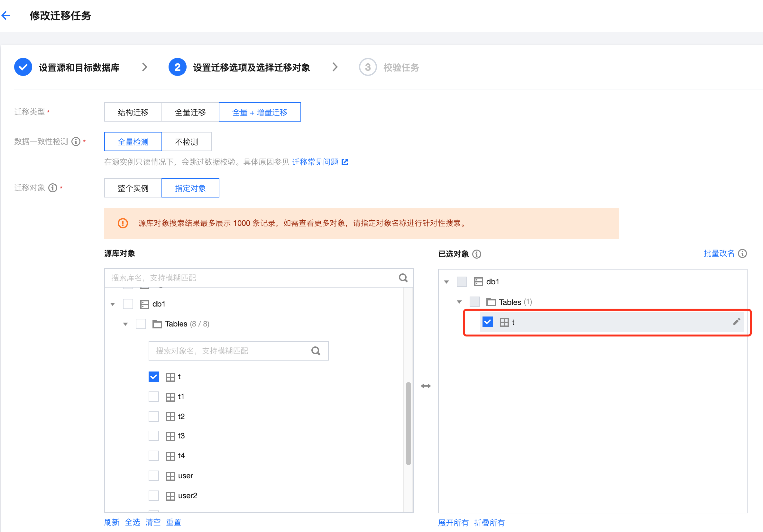
Task: Click the info icon beside 已选对象
Action: 476,254
